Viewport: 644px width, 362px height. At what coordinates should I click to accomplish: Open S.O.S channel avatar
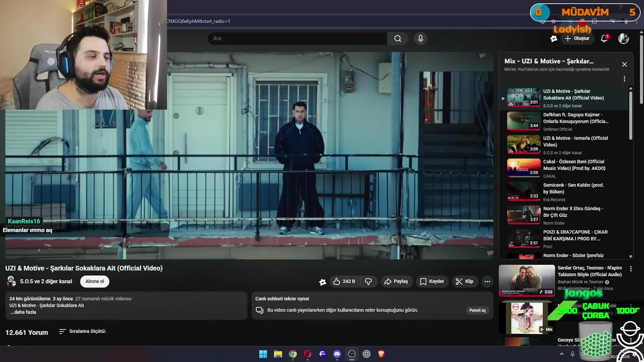[x=11, y=282]
